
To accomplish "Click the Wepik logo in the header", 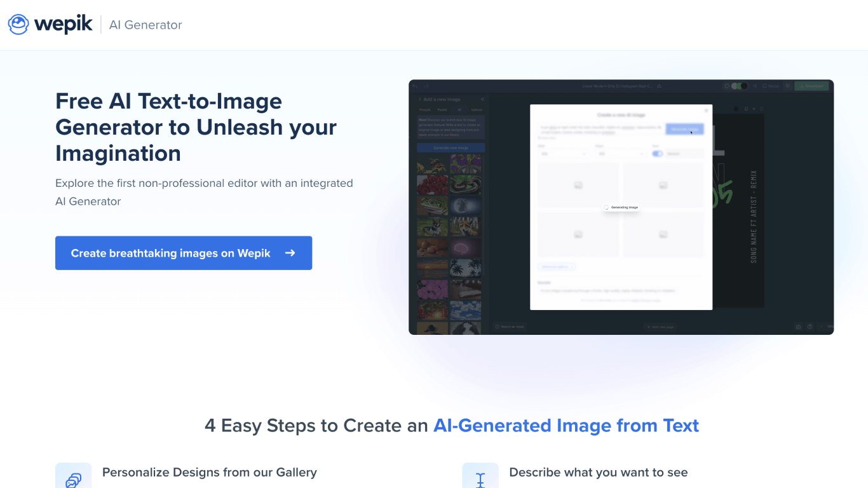I will tap(50, 24).
